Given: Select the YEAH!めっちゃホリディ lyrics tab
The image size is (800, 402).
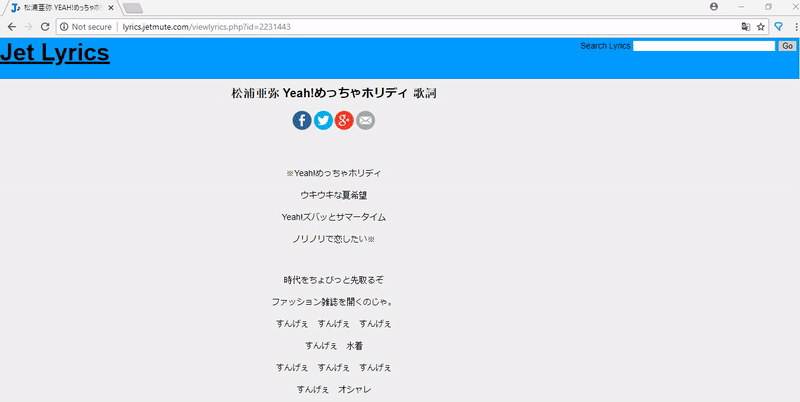Looking at the screenshot, I should 60,8.
